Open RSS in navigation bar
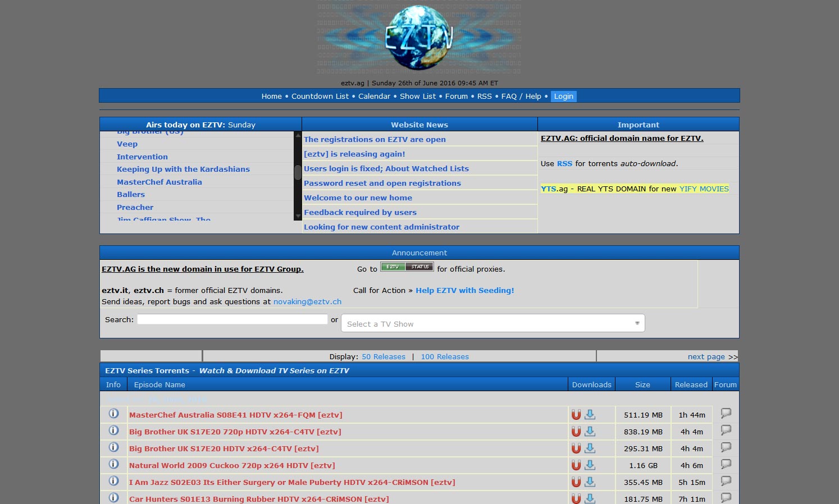The image size is (839, 504). coord(485,97)
